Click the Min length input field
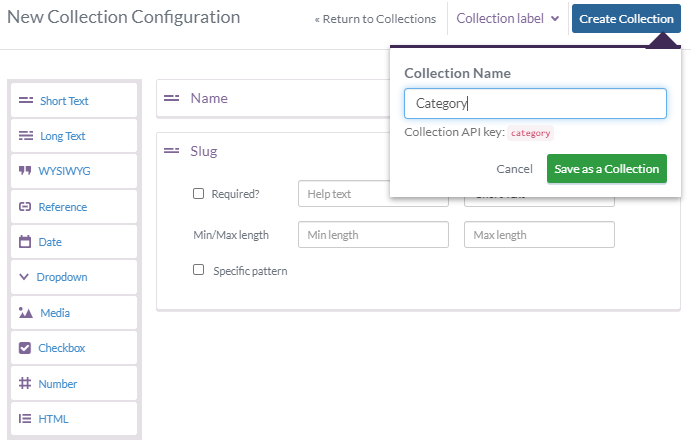The height and width of the screenshot is (447, 691). point(373,235)
